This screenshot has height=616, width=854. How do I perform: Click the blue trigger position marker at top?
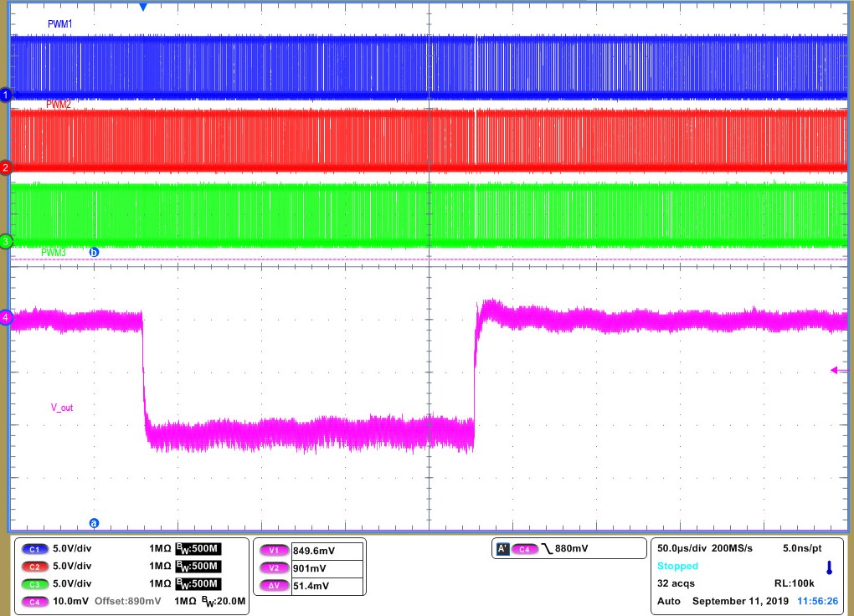pyautogui.click(x=142, y=7)
